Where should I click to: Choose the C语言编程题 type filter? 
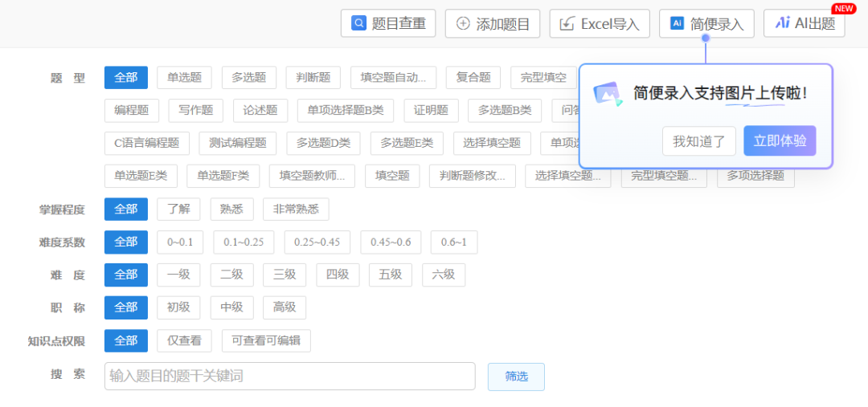click(x=146, y=143)
